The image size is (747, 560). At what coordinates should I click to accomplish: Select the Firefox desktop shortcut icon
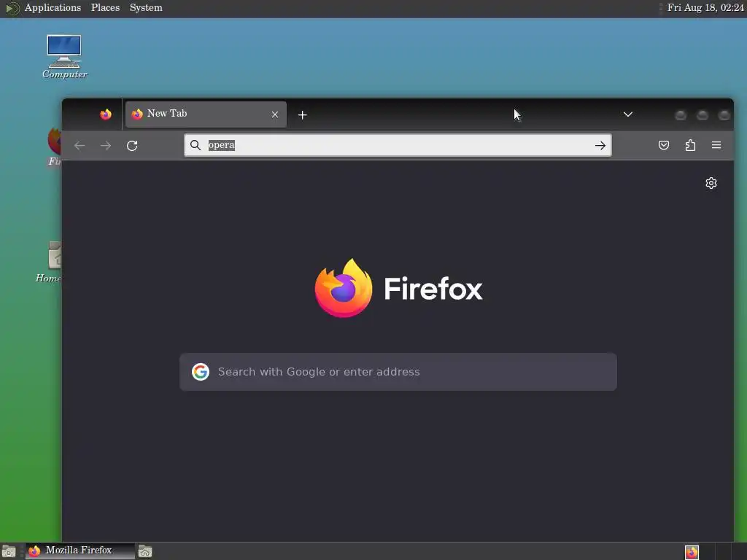(x=54, y=146)
